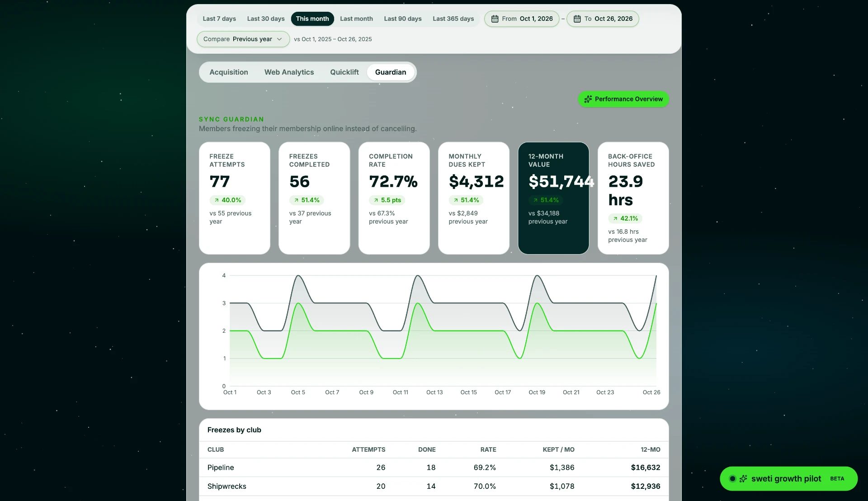The width and height of the screenshot is (868, 501).
Task: Click the status dot in growth pilot widget
Action: [x=732, y=478]
